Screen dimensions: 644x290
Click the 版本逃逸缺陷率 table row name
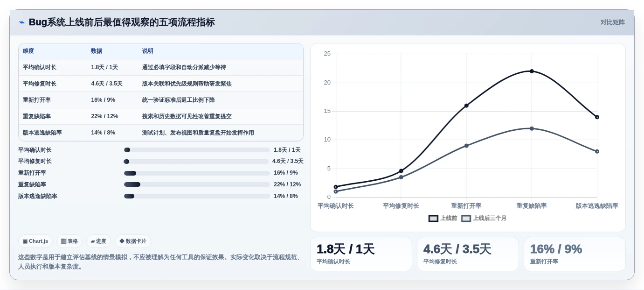click(x=42, y=133)
